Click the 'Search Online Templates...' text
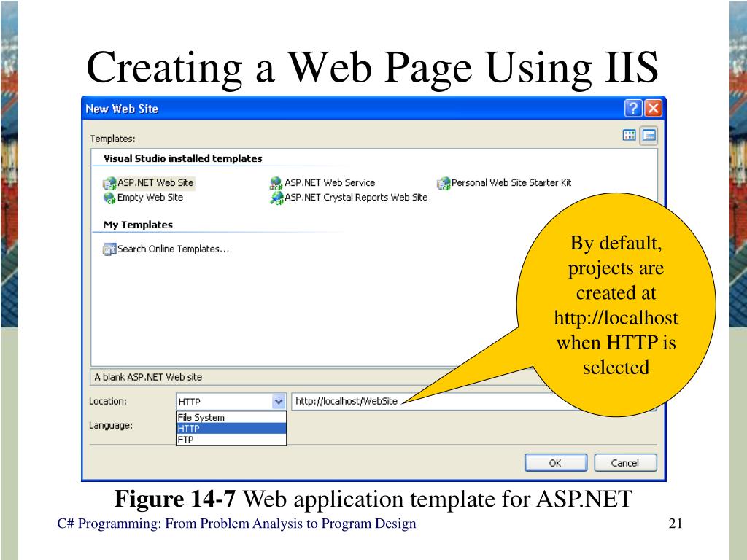Viewport: 747px width, 560px height. point(174,249)
